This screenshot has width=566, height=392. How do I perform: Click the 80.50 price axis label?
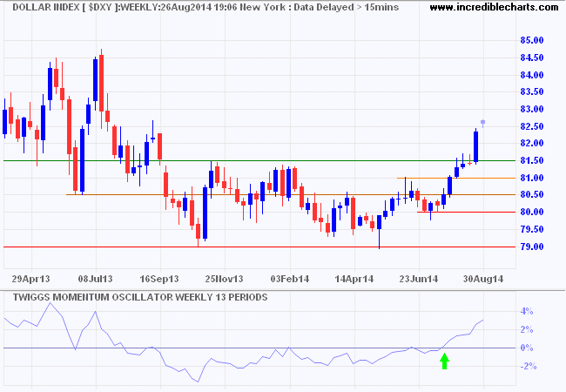click(532, 194)
